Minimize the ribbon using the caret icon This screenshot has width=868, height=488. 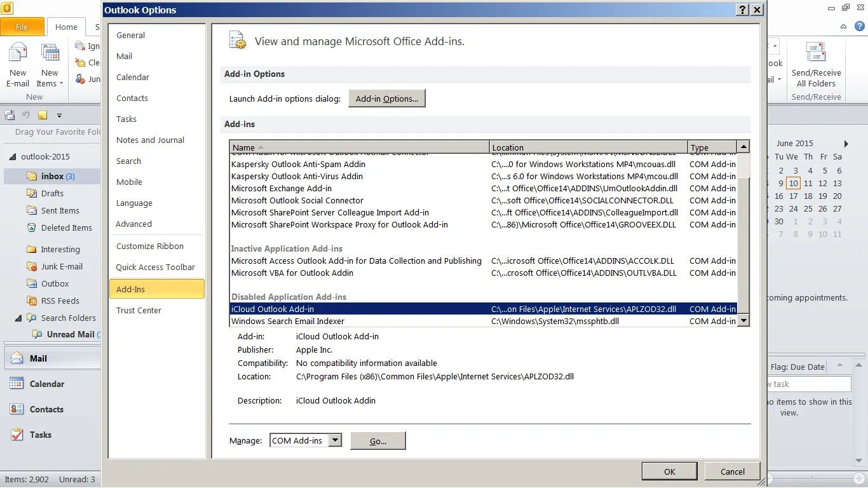[844, 27]
